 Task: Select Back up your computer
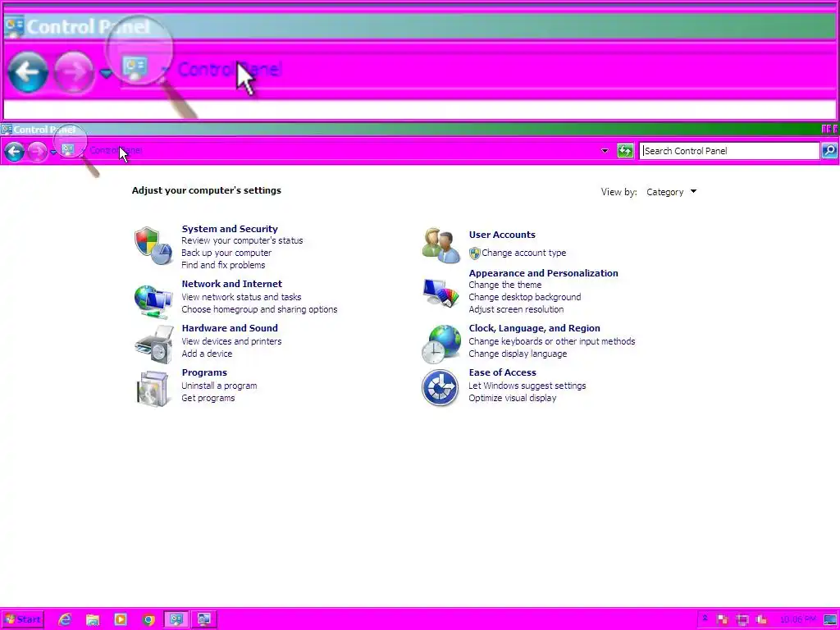[x=226, y=253]
